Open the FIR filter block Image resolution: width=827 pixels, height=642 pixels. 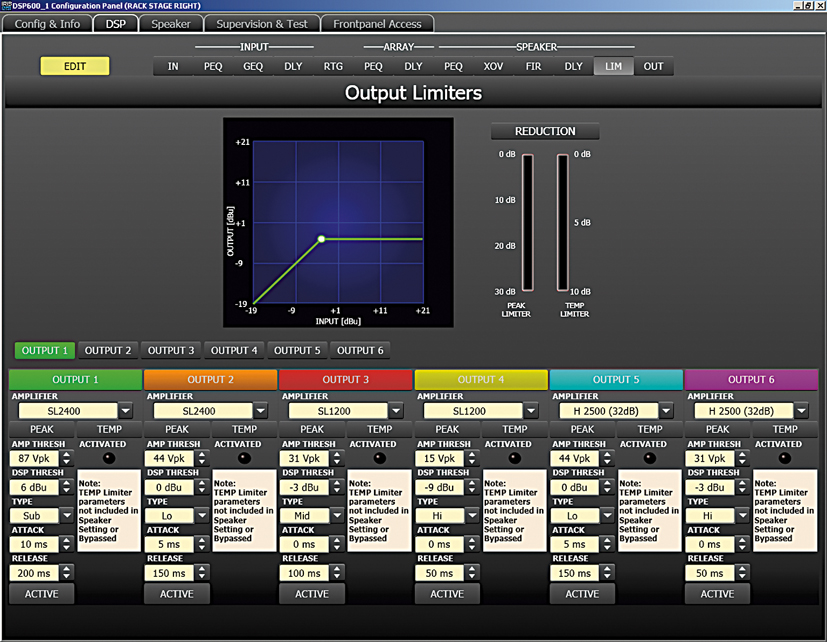(x=533, y=66)
